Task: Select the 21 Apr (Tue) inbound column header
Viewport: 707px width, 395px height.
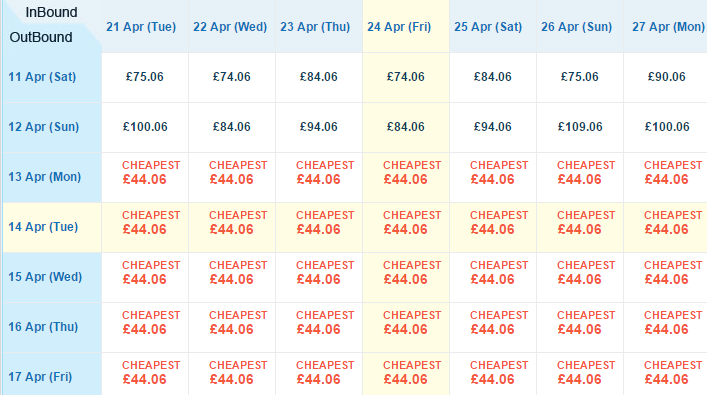Action: click(141, 27)
